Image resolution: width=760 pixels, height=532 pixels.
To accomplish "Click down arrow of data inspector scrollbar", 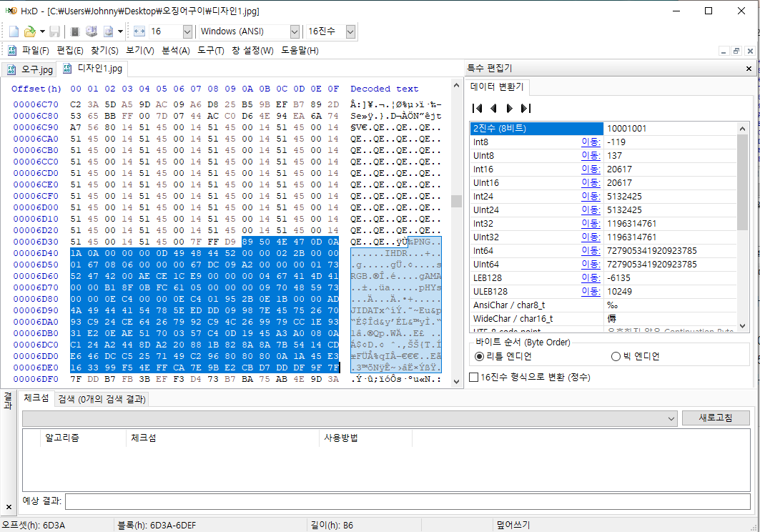I will point(742,326).
